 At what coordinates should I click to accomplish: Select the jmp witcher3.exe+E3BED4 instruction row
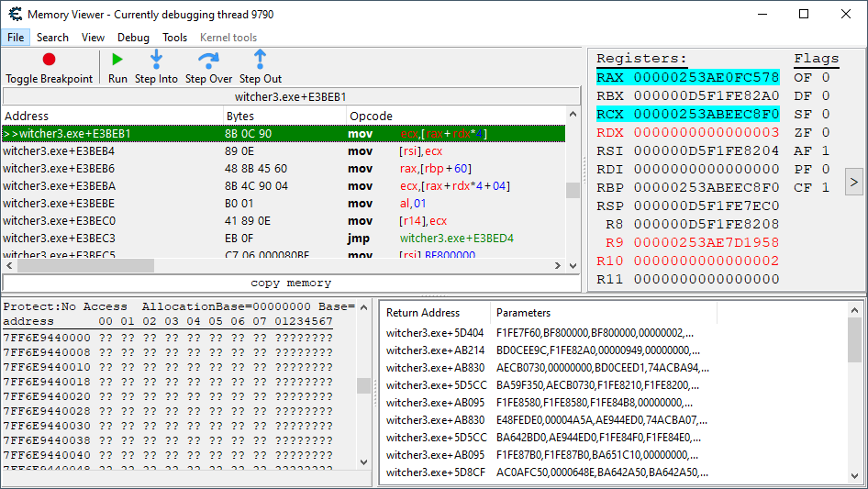point(275,239)
